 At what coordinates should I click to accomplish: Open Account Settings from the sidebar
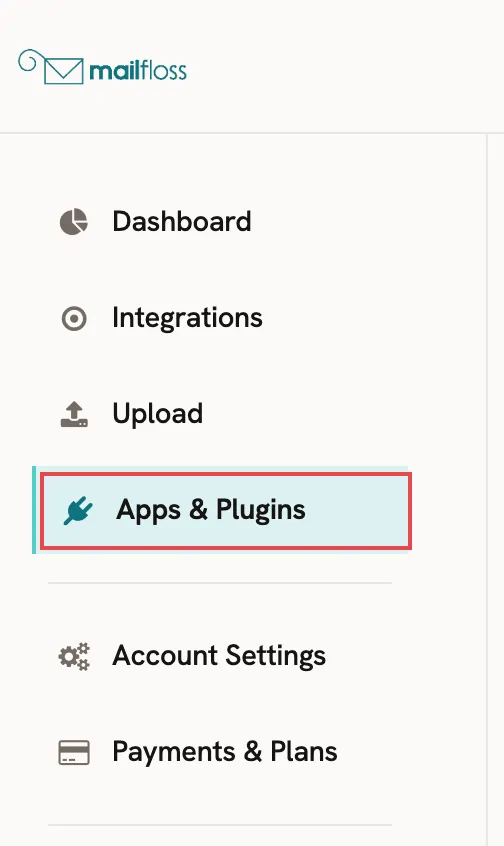(219, 656)
